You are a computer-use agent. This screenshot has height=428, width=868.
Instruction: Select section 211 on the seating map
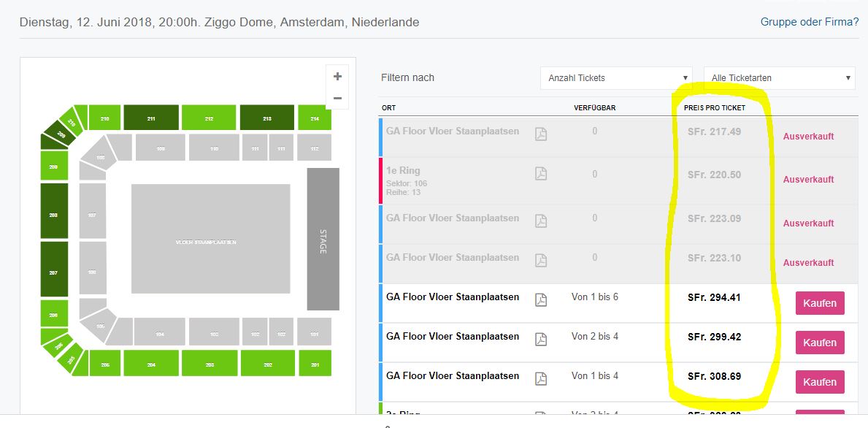[x=151, y=118]
